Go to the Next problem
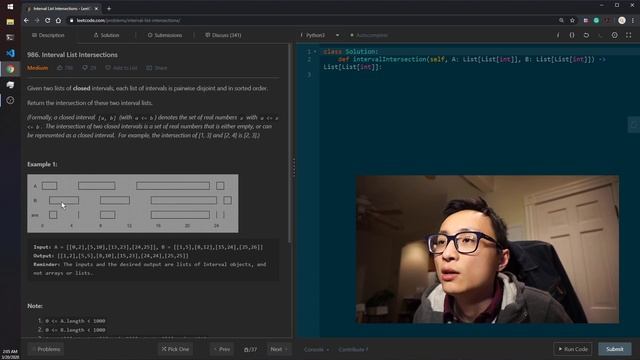The width and height of the screenshot is (640, 360). click(x=279, y=349)
